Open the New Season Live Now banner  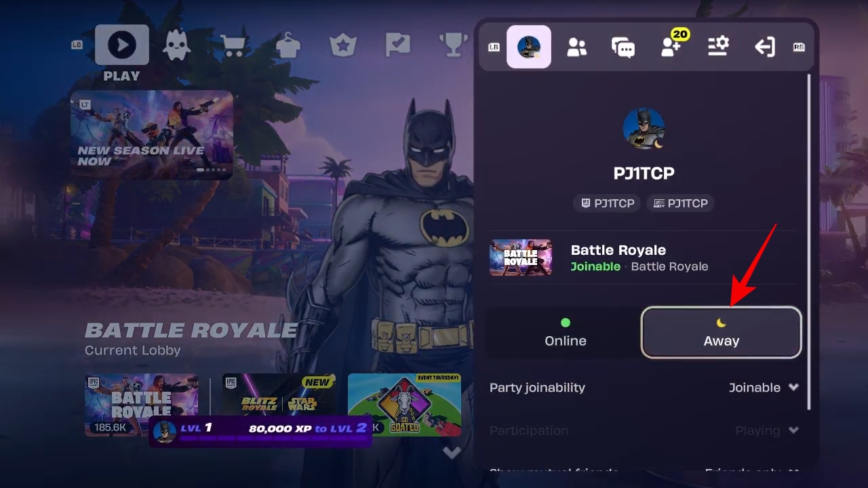tap(152, 135)
